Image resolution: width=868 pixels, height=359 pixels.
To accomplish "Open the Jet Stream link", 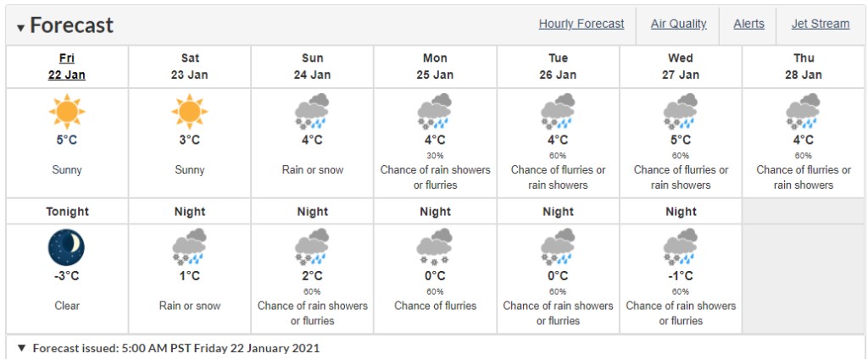I will 821,24.
